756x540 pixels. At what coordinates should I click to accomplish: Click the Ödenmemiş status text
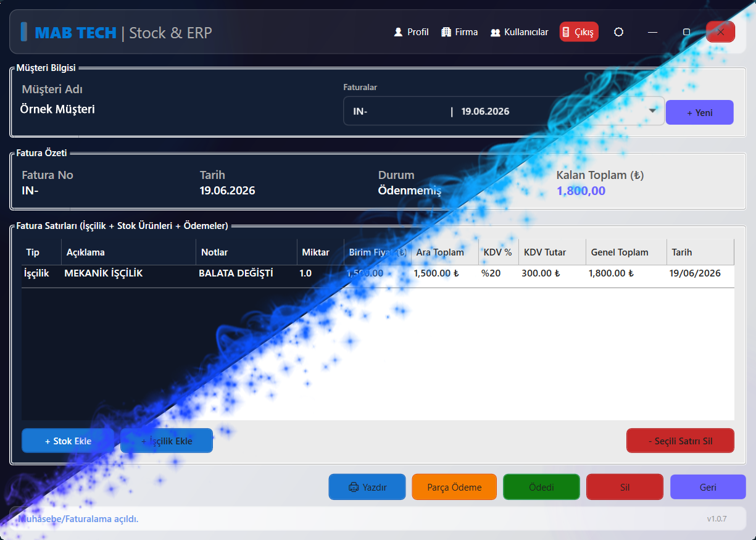tap(410, 191)
